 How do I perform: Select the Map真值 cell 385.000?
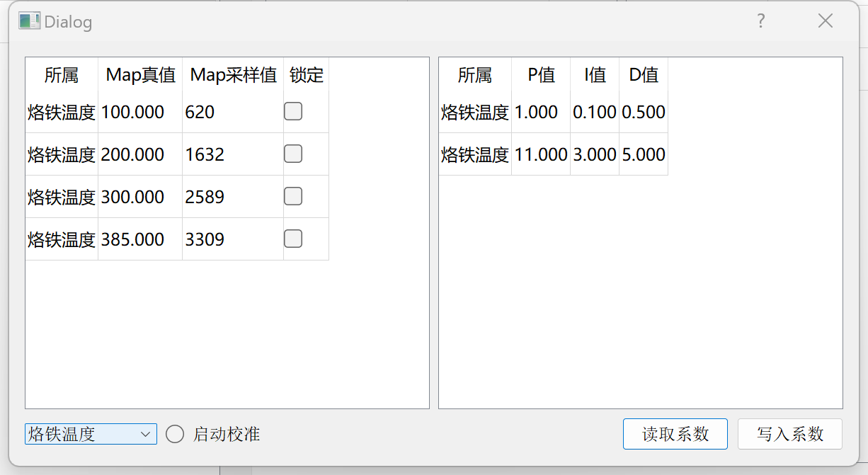140,239
